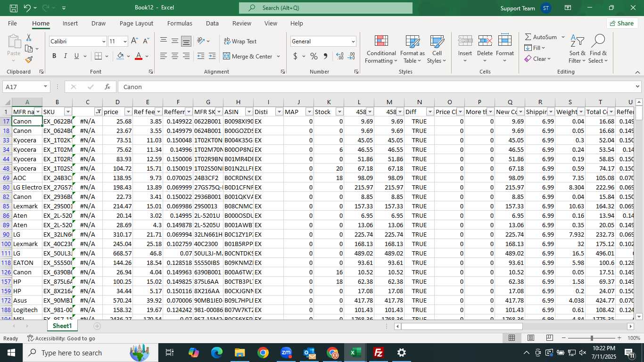The image size is (644, 362).
Task: Add a new sheet with plus button
Action: tap(97, 326)
